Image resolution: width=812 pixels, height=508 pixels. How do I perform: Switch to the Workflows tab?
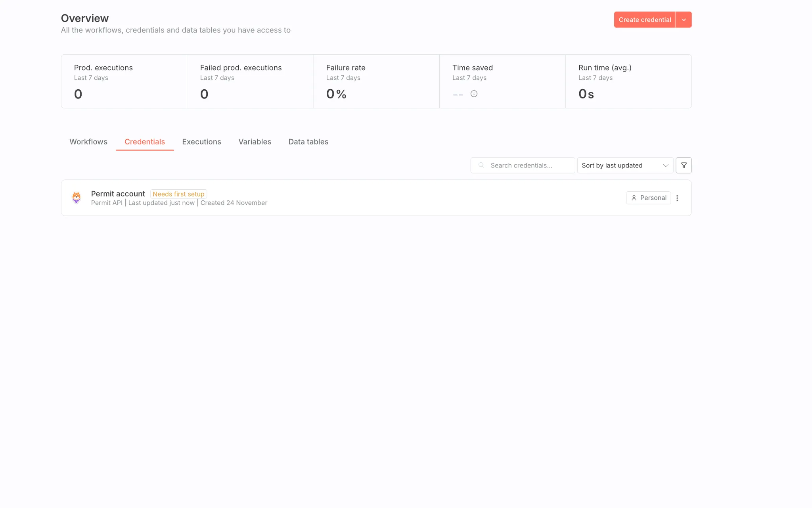point(88,142)
